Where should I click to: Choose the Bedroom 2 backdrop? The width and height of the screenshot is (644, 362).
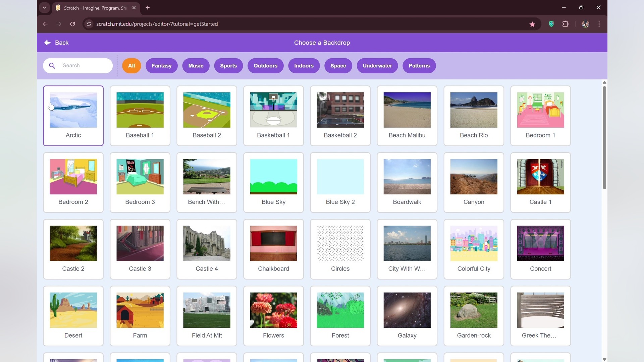coord(73,182)
